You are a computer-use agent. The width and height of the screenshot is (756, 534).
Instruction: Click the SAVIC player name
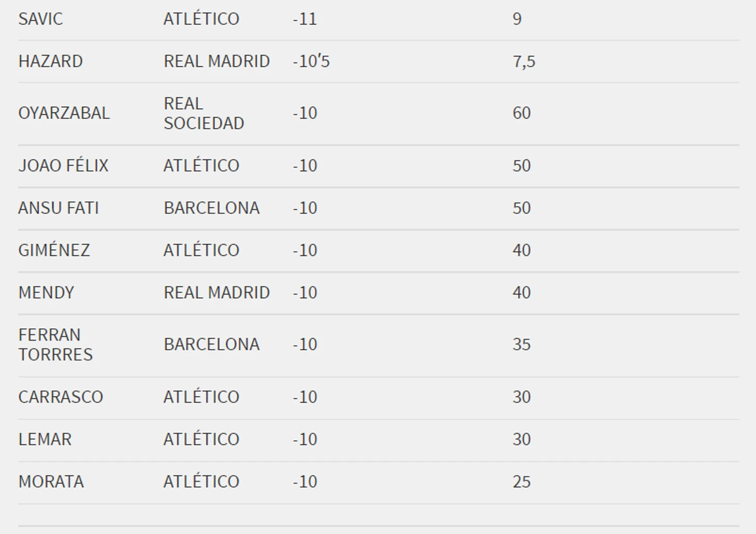(x=40, y=19)
